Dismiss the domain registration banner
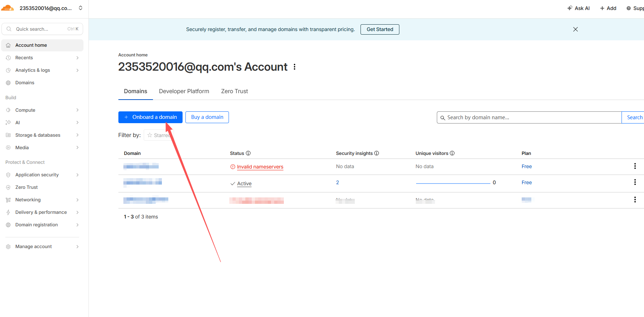 click(575, 29)
